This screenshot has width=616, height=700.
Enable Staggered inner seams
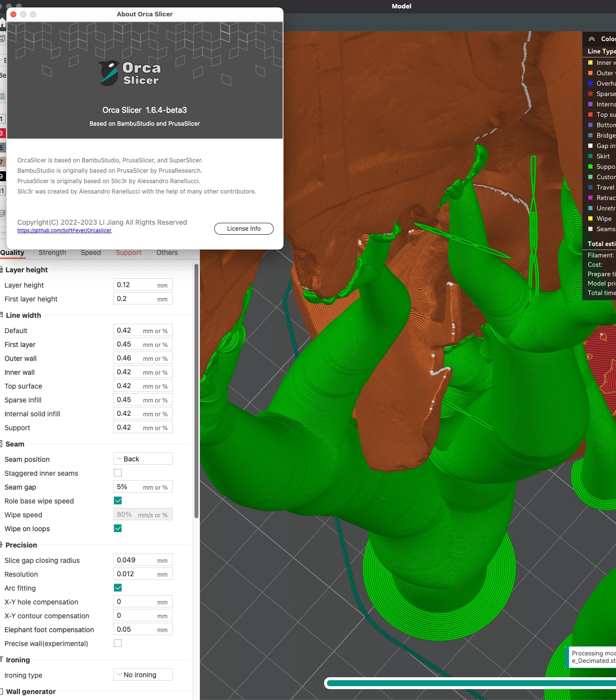pos(118,473)
